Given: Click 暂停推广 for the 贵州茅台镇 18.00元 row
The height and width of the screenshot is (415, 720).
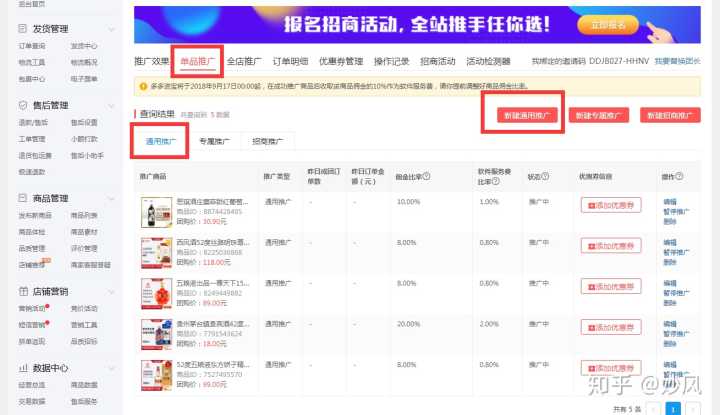Looking at the screenshot, I should (x=676, y=334).
